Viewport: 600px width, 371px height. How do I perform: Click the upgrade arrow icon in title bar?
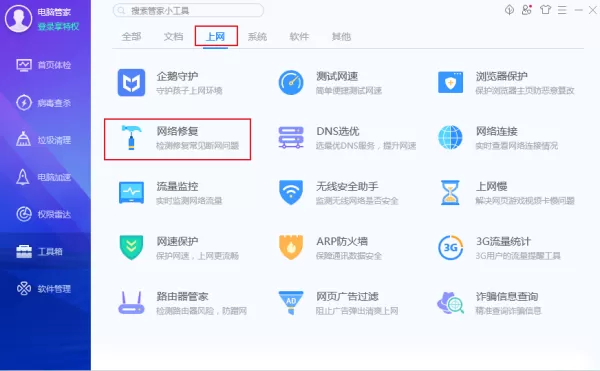(509, 10)
